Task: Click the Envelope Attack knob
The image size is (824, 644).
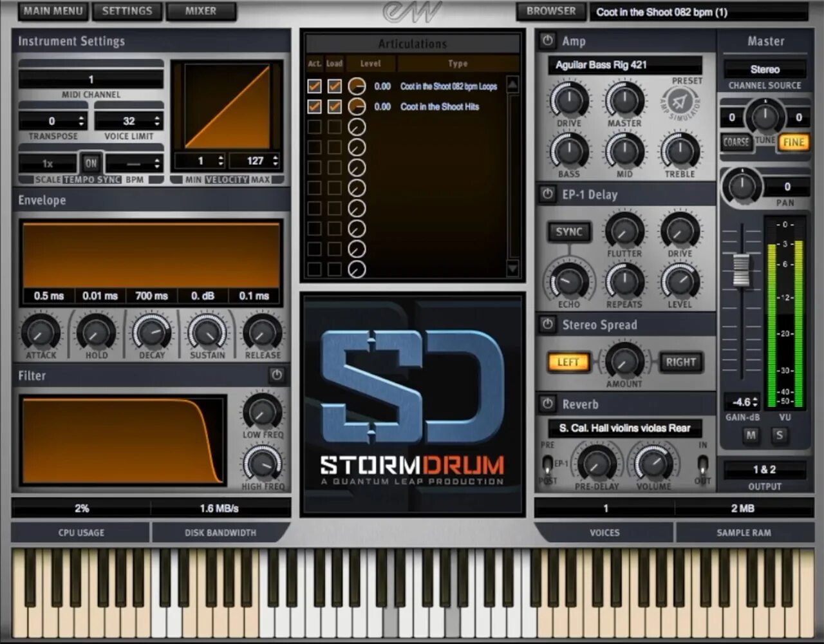Action: tap(41, 332)
